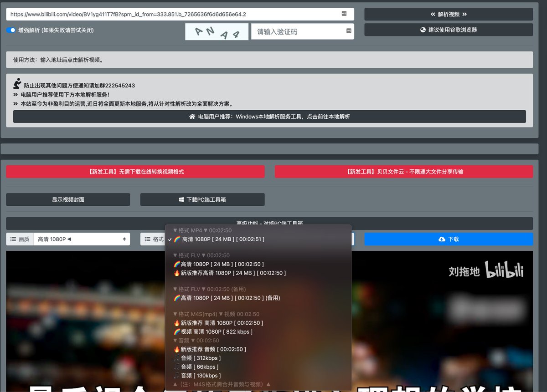The image size is (547, 392).
Task: Click 使用方法 instruction text
Action: click(x=58, y=60)
